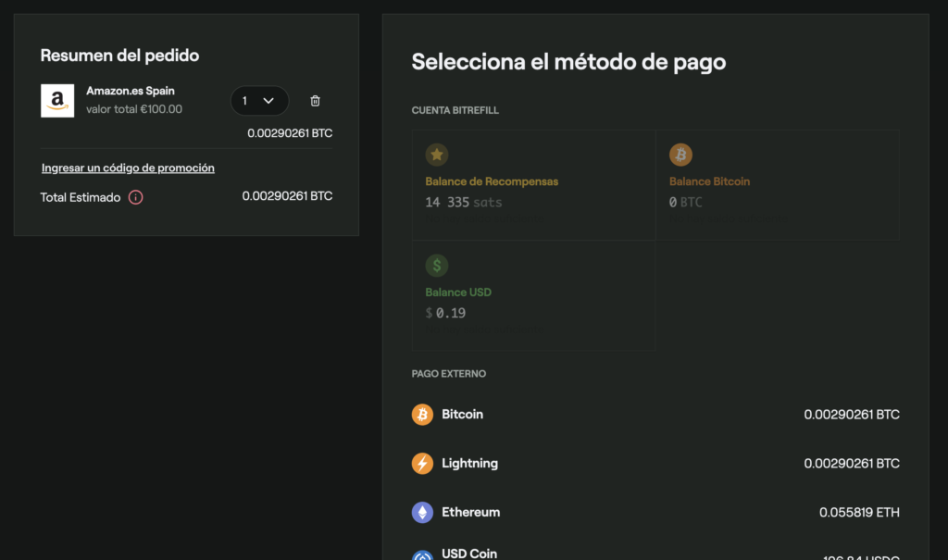Screen dimensions: 948x560
Task: Click the green dollar Balance USD icon
Action: (437, 266)
